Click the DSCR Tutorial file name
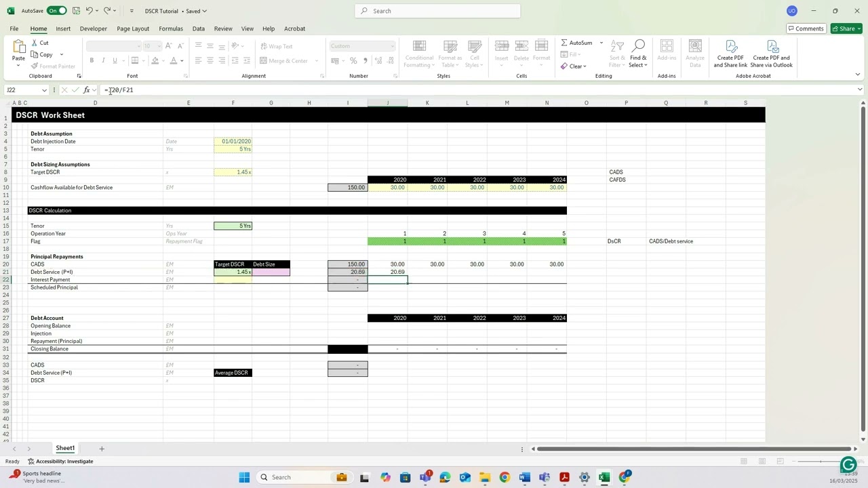This screenshot has width=868, height=488. (161, 11)
